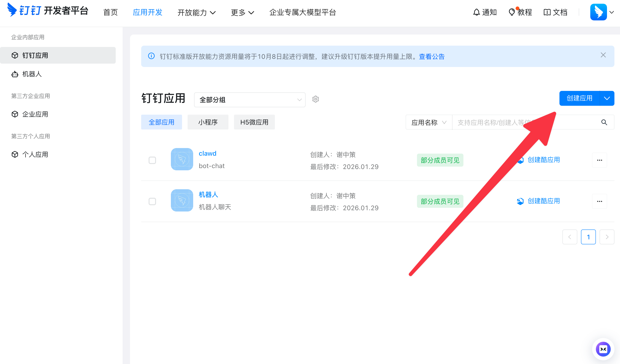The height and width of the screenshot is (364, 620).
Task: Check the checkbox for 机器人 app
Action: 152,201
